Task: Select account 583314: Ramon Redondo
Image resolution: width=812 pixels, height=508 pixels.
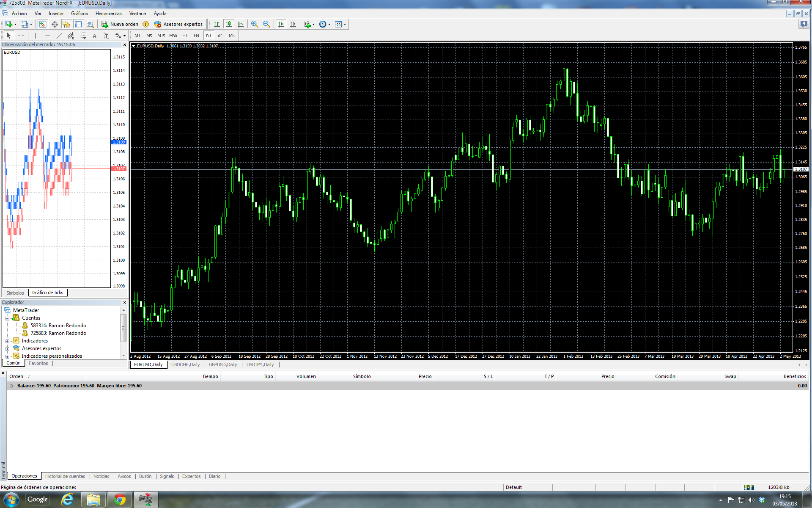Action: click(58, 326)
